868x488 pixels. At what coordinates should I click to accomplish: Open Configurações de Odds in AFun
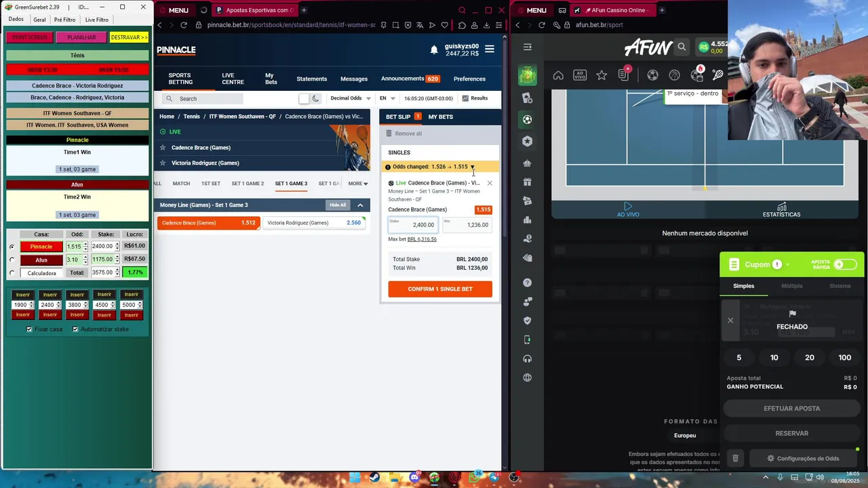click(803, 459)
